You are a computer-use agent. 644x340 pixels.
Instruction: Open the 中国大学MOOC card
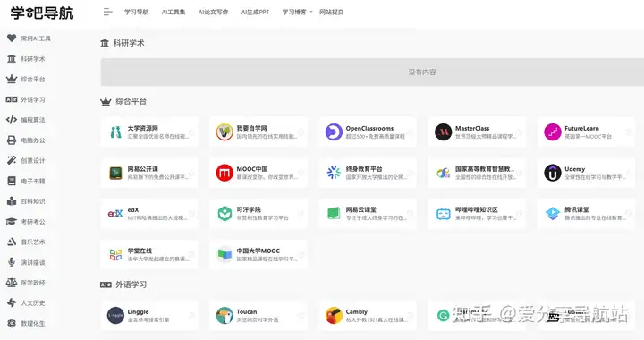click(x=258, y=255)
